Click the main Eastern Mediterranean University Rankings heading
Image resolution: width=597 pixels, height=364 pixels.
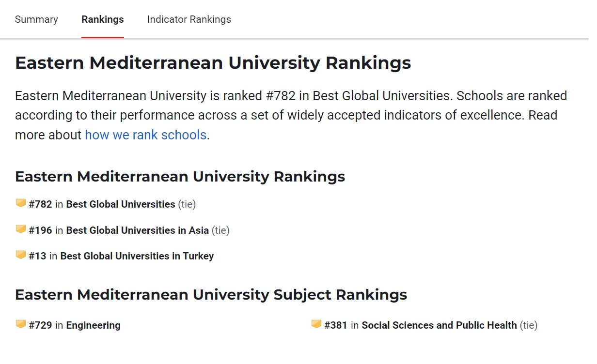[x=213, y=63]
